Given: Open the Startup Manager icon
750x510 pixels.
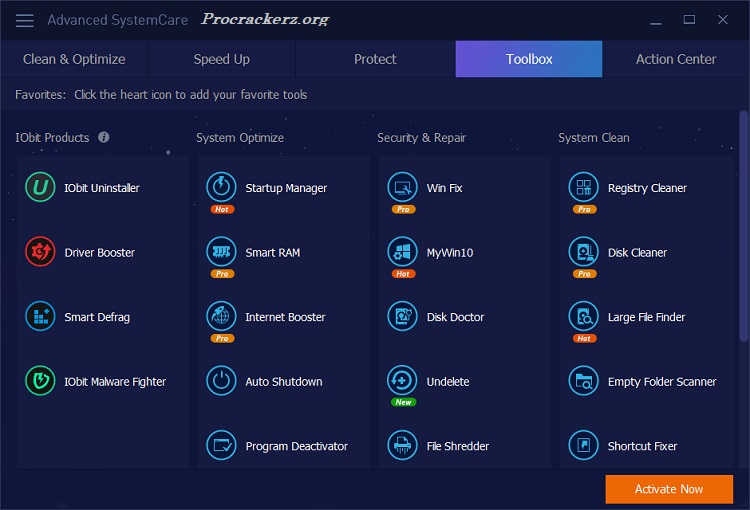Looking at the screenshot, I should tap(221, 187).
